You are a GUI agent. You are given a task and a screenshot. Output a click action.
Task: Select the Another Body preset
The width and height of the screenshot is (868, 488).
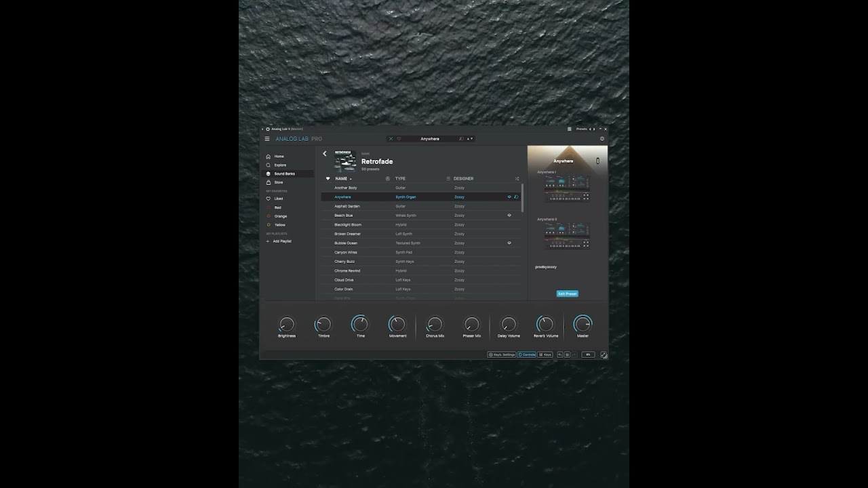(x=420, y=188)
